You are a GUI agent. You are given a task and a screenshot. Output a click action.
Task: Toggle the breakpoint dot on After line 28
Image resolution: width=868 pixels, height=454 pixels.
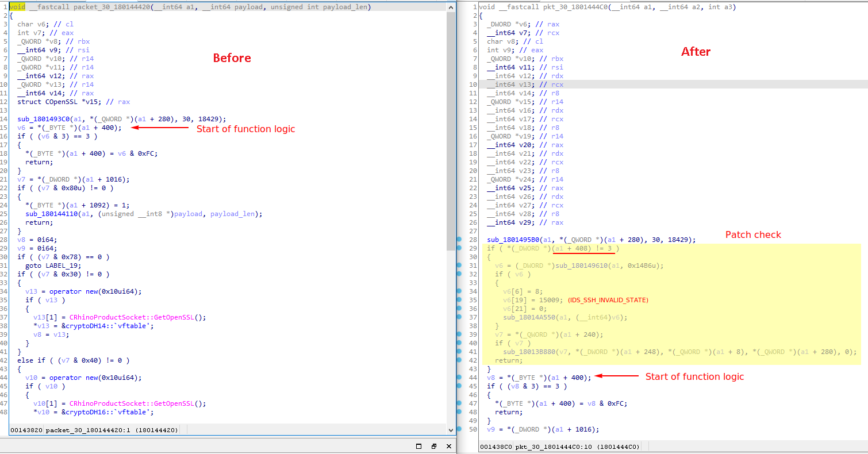click(459, 240)
